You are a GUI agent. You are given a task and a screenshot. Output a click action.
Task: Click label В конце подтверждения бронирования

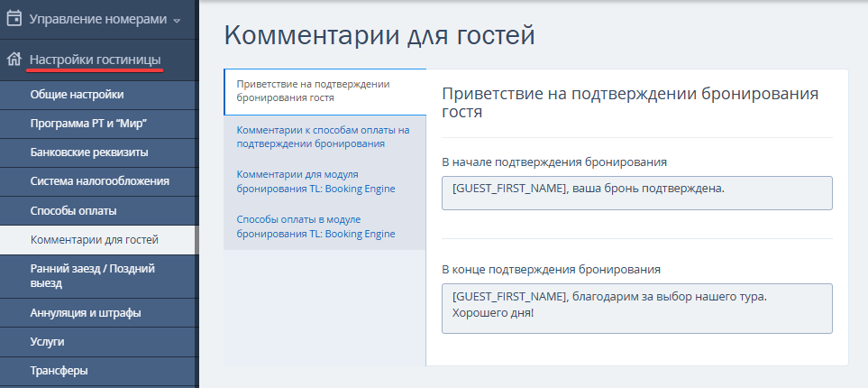pos(551,270)
